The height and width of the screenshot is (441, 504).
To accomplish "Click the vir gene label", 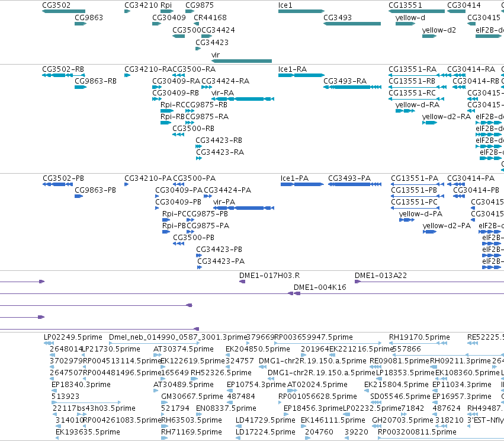I will tap(216, 55).
